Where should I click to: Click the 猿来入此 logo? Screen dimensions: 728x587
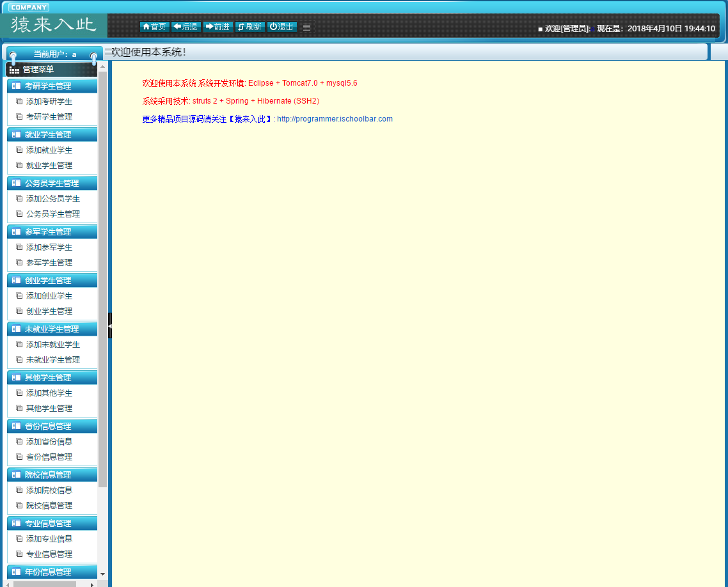click(53, 24)
